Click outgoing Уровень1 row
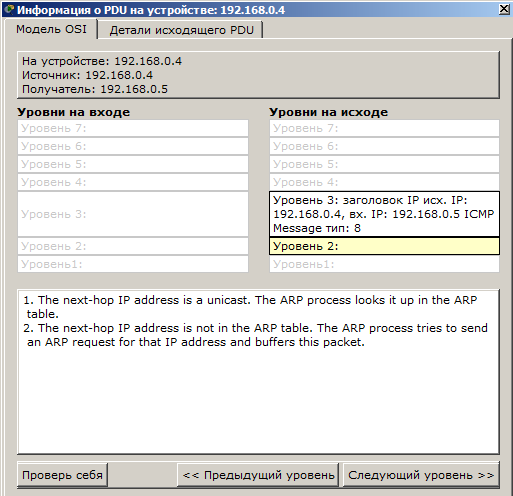This screenshot has height=496, width=513. (x=384, y=264)
